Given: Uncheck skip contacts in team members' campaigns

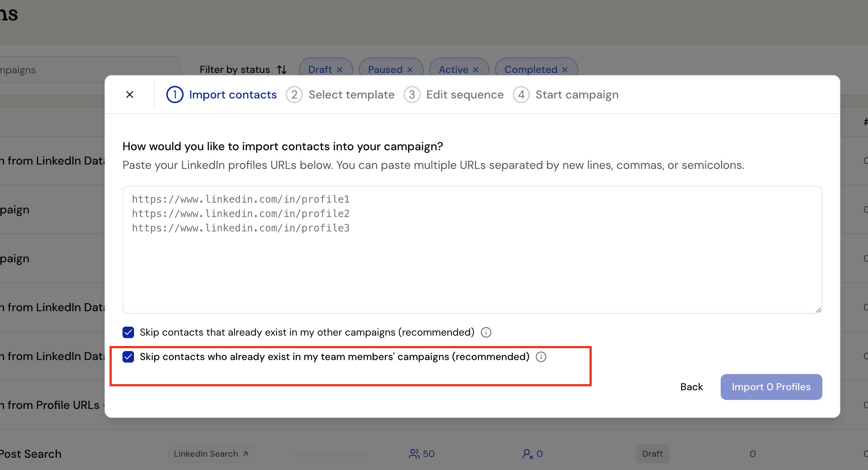Looking at the screenshot, I should pyautogui.click(x=128, y=357).
